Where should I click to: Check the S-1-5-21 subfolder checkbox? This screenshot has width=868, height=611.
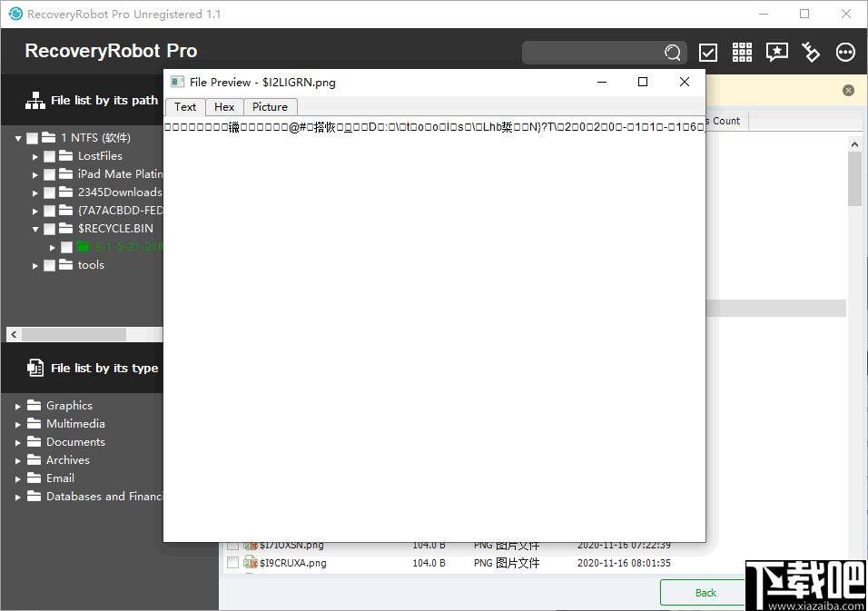click(x=66, y=247)
